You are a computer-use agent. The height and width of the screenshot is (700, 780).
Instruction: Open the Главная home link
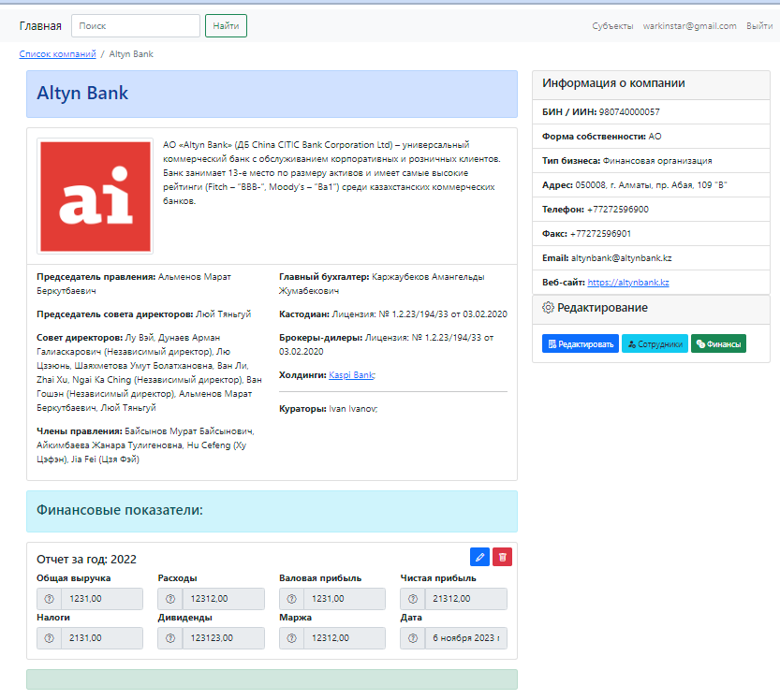[40, 26]
